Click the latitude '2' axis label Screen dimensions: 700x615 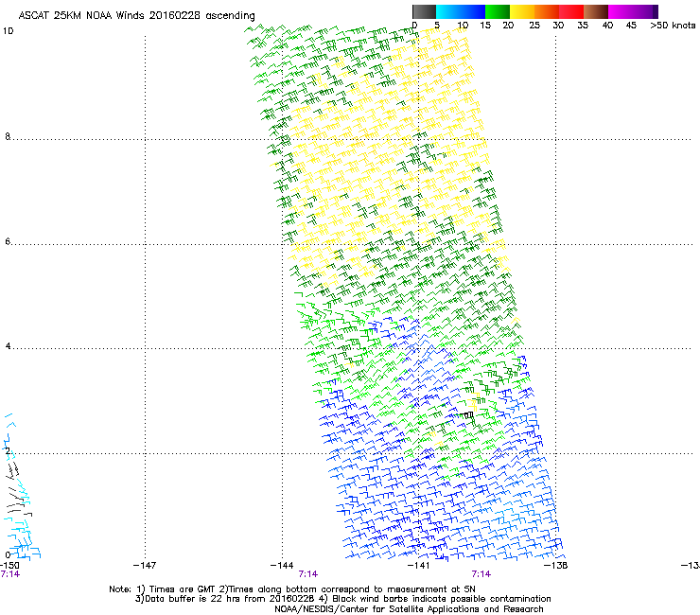click(x=8, y=450)
